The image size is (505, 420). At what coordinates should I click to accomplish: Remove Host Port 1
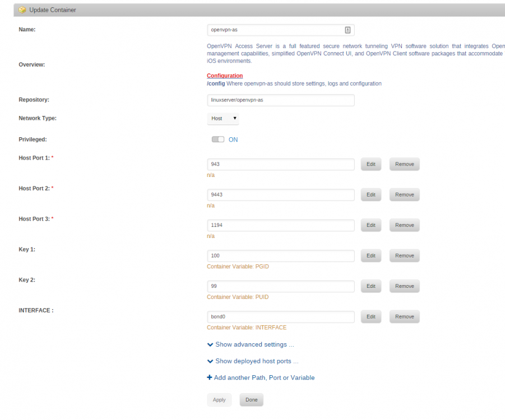pos(405,164)
